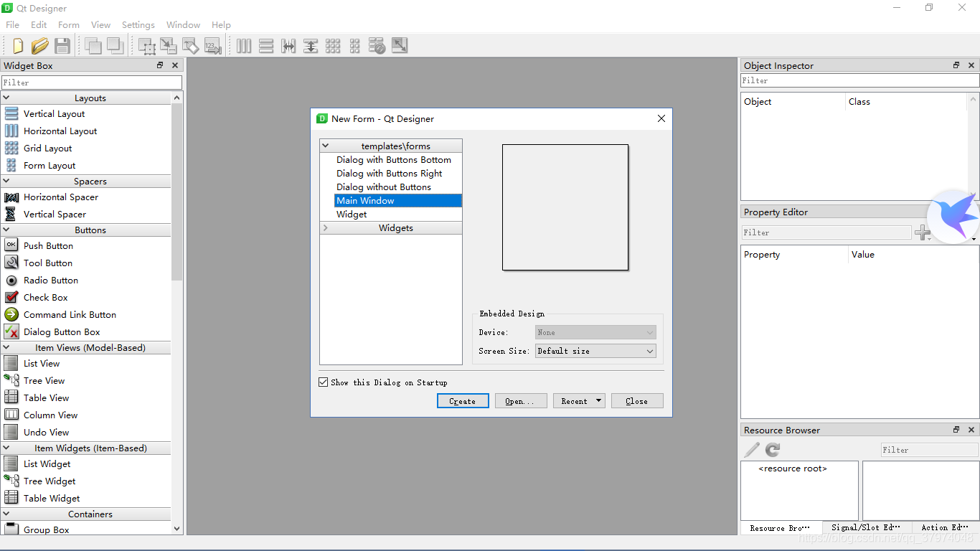The width and height of the screenshot is (980, 551).
Task: Click the Adjust Size toolbar icon
Action: tap(400, 46)
